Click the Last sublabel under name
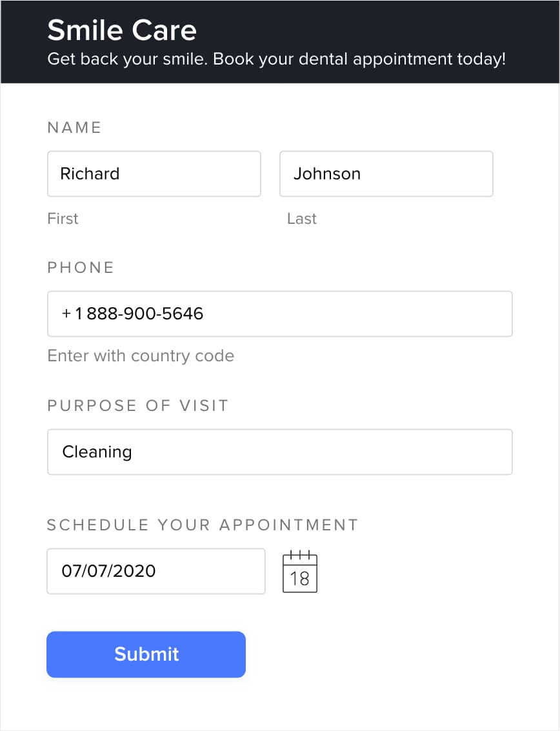560x731 pixels. click(302, 218)
